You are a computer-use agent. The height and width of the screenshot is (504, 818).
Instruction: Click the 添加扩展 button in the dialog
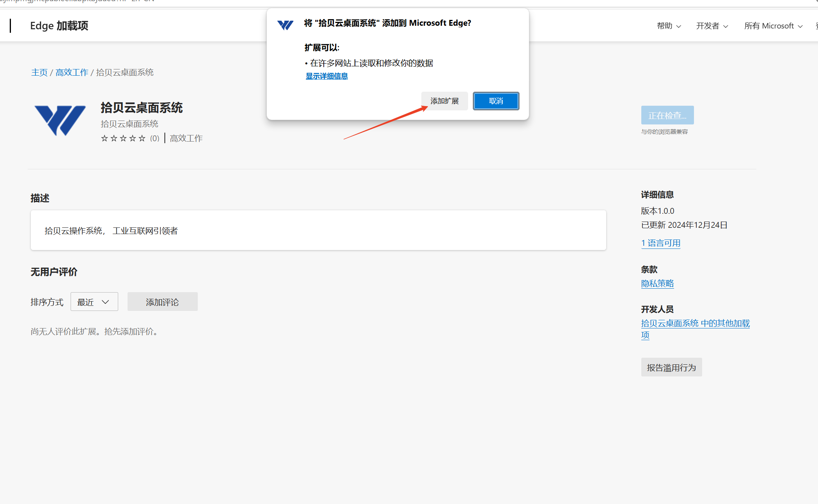point(444,101)
